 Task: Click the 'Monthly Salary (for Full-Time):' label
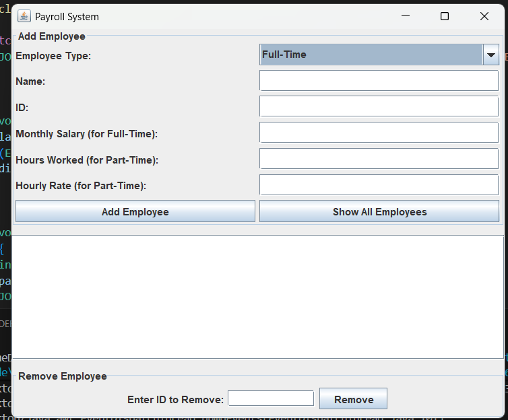coord(87,134)
